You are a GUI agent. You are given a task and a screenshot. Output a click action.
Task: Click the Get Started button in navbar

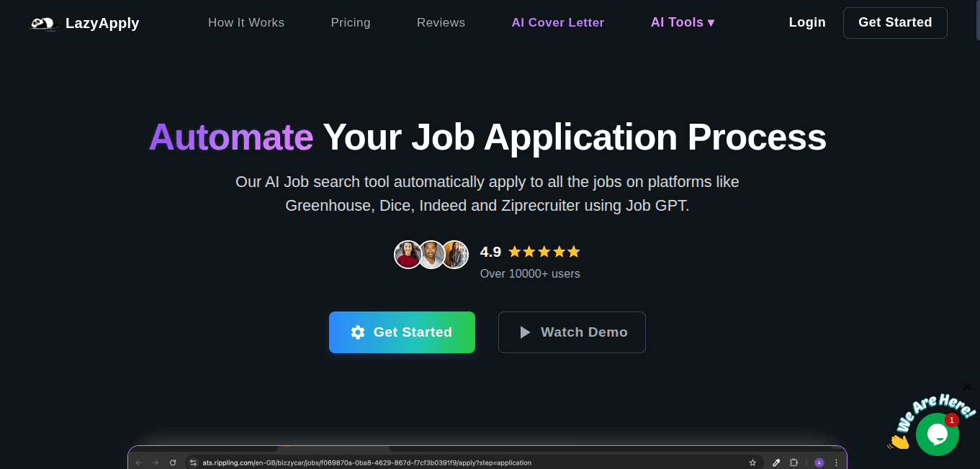point(895,22)
